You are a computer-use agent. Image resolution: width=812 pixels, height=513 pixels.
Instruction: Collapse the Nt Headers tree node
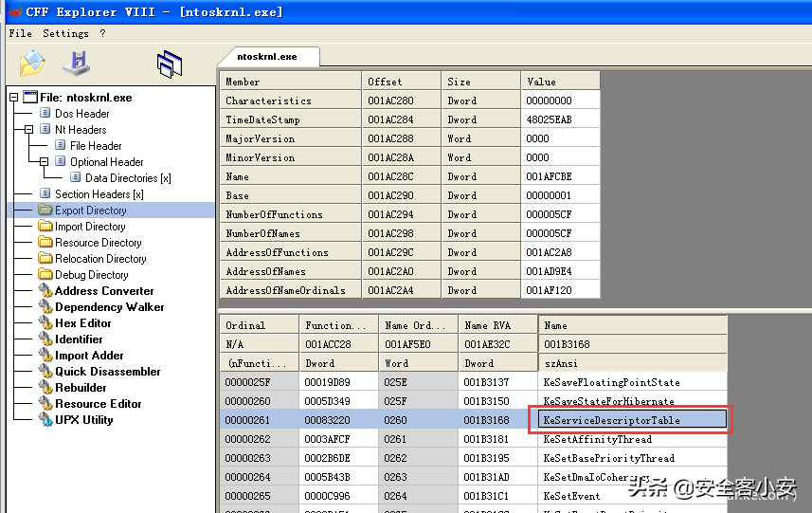[29, 130]
